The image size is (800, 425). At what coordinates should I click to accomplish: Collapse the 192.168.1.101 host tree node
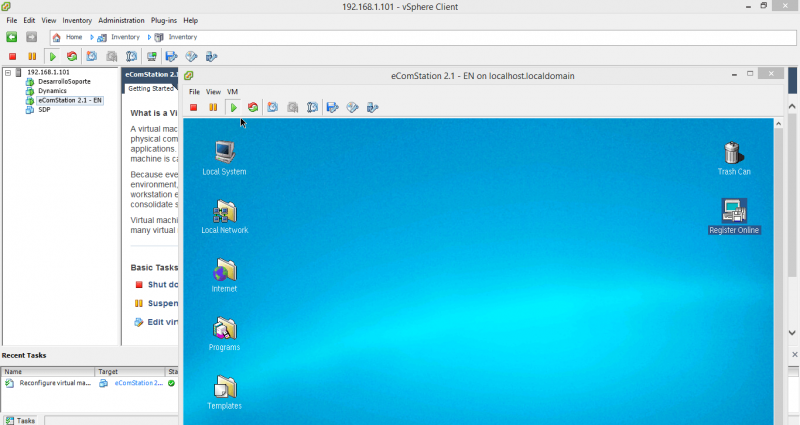click(7, 73)
